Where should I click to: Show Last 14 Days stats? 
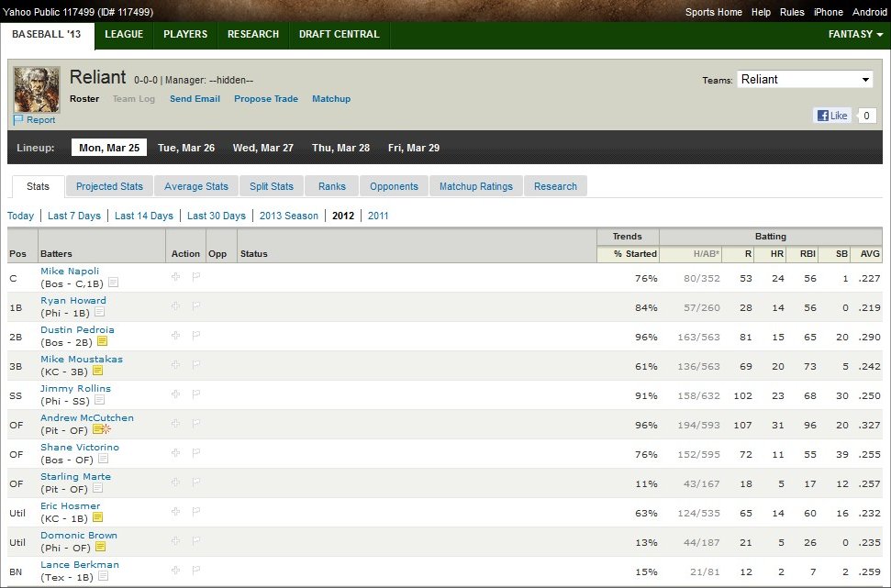tap(144, 216)
